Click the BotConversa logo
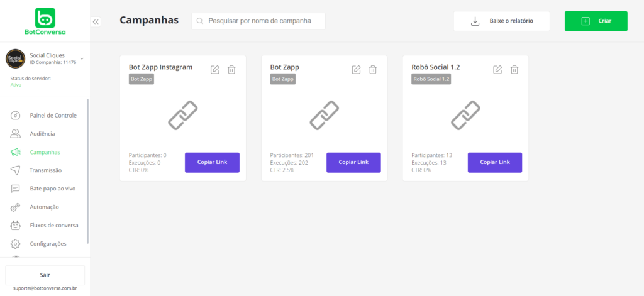Viewport: 644px width, 296px height. click(45, 22)
